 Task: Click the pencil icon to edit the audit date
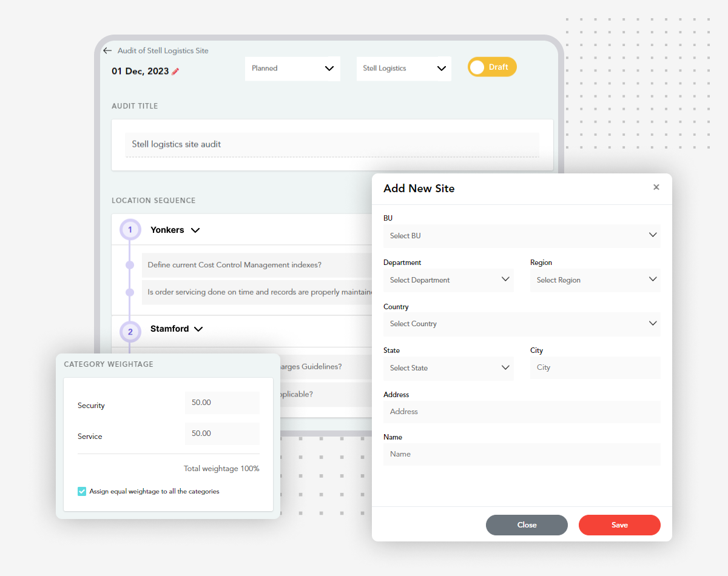(x=176, y=71)
